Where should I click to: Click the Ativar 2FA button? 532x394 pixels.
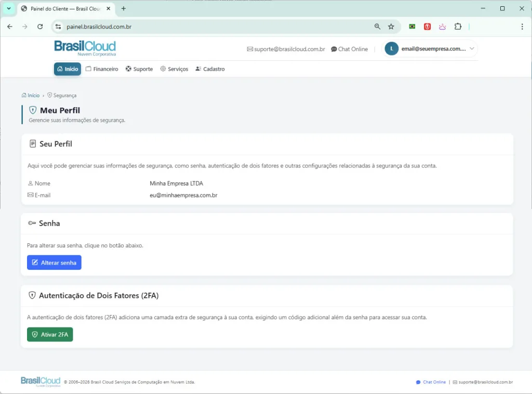pos(50,334)
